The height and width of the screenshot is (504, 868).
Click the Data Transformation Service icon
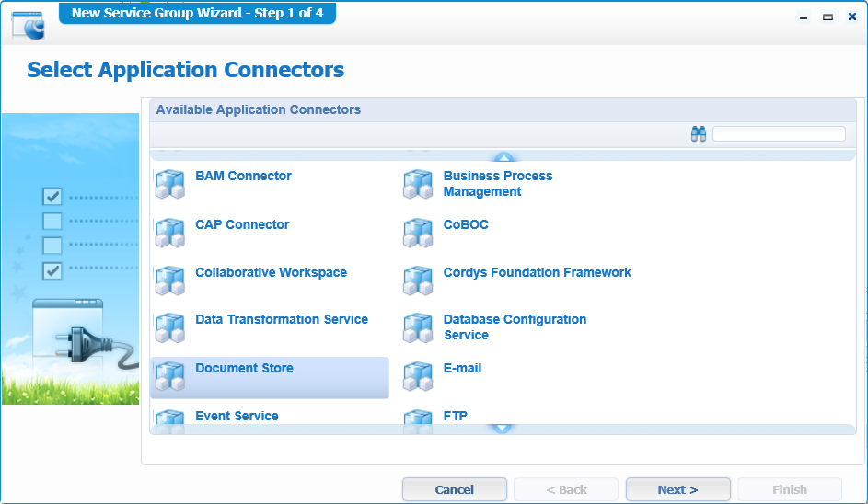170,328
